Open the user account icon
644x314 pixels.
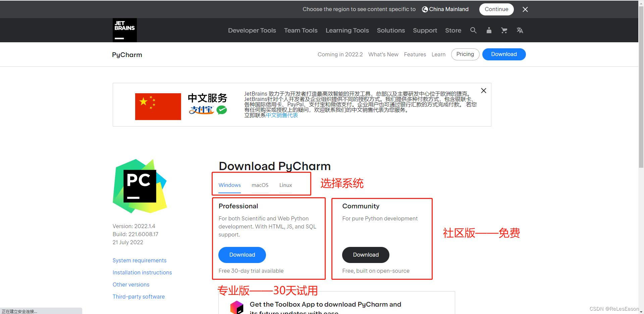489,30
